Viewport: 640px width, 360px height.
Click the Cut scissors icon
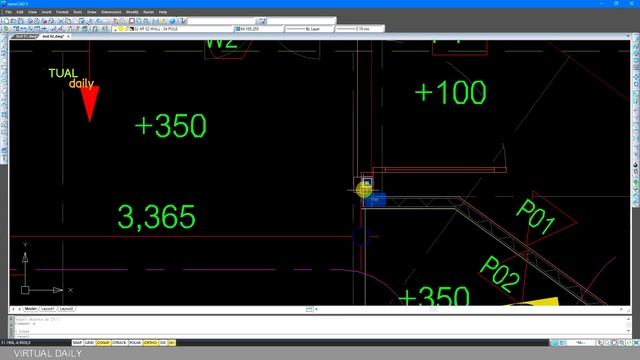(x=61, y=21)
